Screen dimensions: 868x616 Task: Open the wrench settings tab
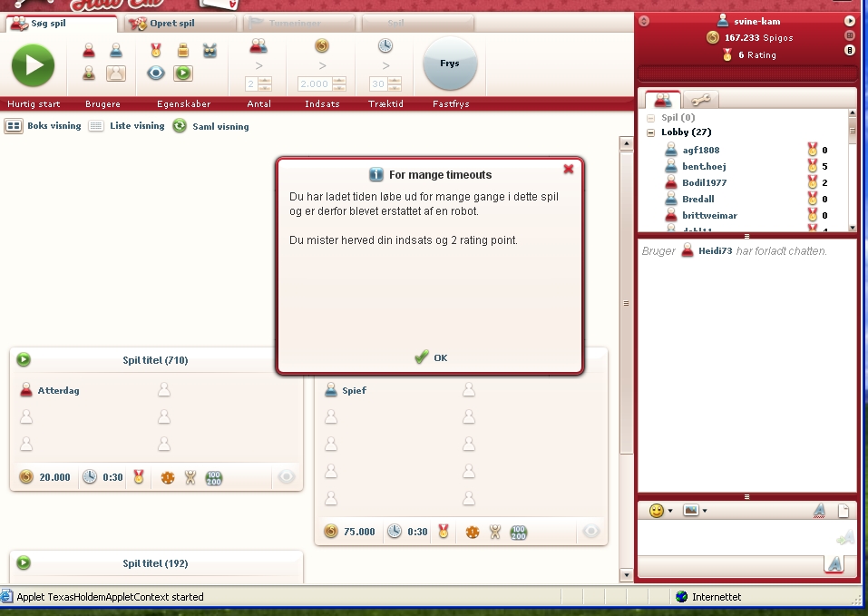click(698, 100)
